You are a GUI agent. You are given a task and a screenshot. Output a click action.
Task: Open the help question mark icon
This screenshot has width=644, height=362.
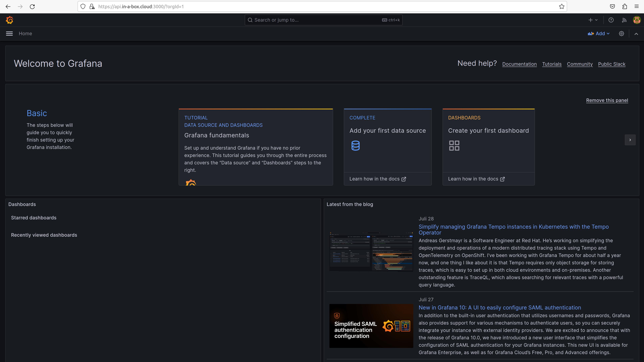[x=611, y=20]
